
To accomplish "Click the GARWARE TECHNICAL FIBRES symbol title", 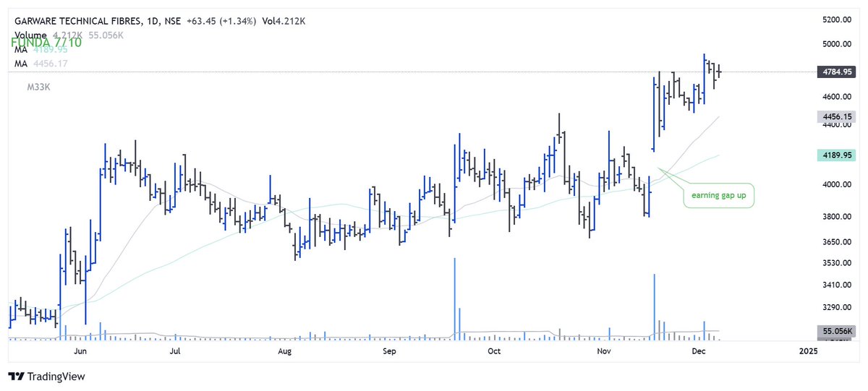I will [x=78, y=21].
